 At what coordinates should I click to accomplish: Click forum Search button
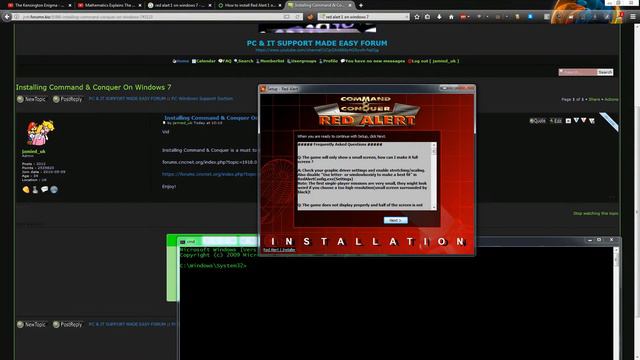605,72
